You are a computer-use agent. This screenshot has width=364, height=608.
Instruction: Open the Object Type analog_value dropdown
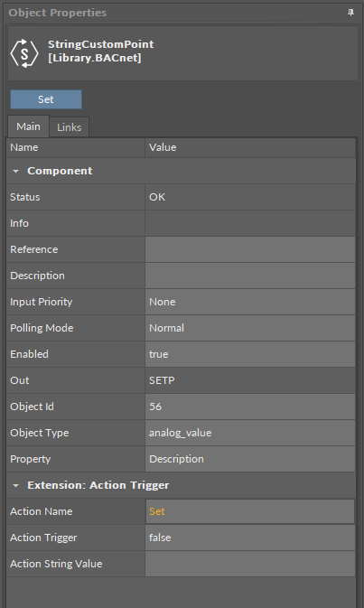pos(250,433)
